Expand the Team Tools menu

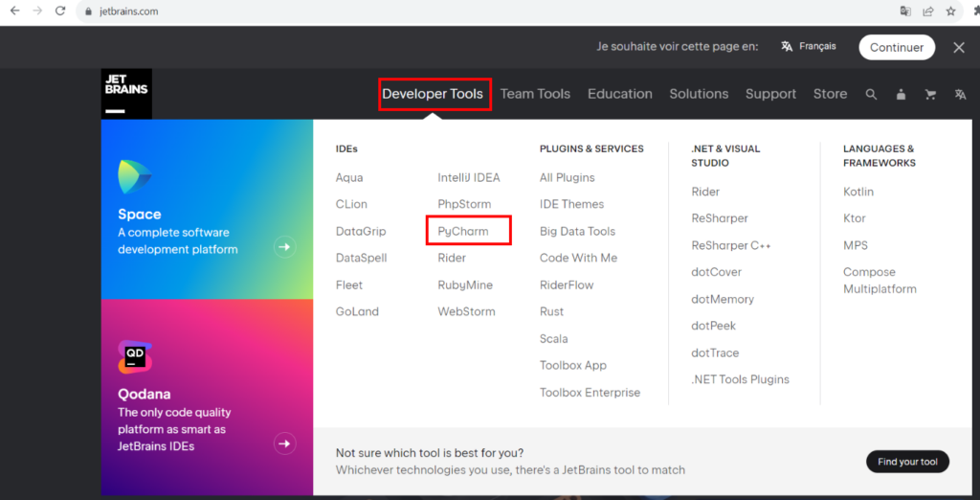point(535,94)
